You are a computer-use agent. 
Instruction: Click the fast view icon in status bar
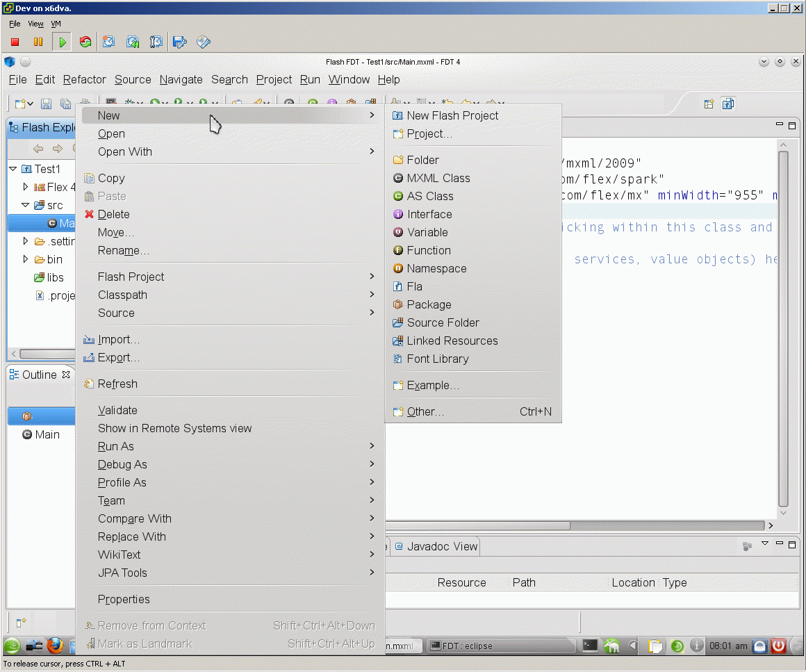(x=21, y=623)
